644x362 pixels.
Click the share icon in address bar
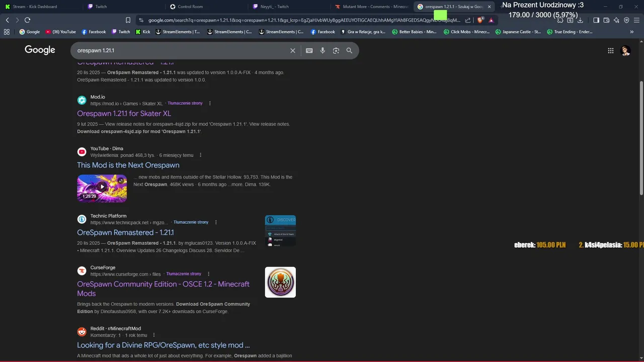(x=468, y=20)
